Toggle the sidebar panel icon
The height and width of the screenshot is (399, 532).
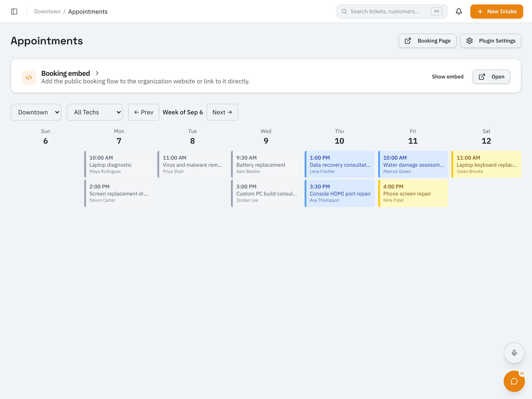point(14,11)
